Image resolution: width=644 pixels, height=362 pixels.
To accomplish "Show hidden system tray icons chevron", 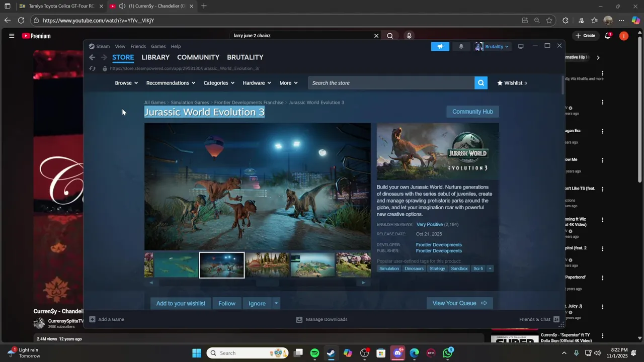I will tap(564, 353).
